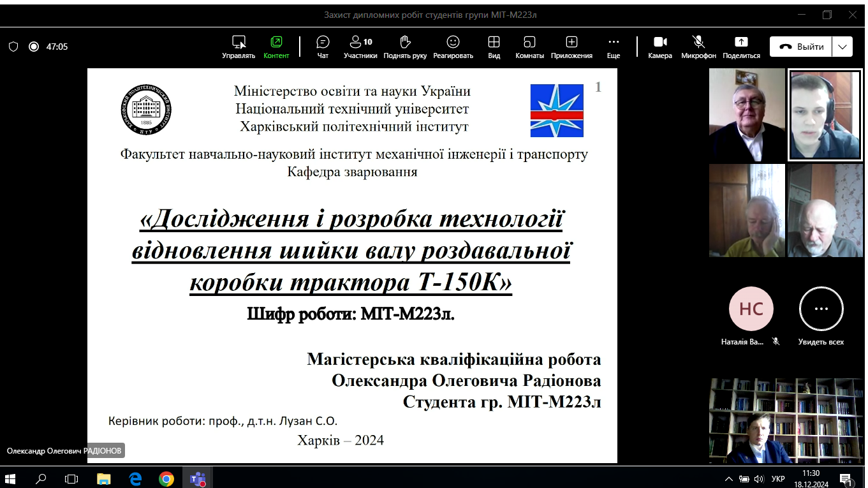This screenshot has height=488, width=868.
Task: Open the Еще more options menu
Action: (614, 47)
